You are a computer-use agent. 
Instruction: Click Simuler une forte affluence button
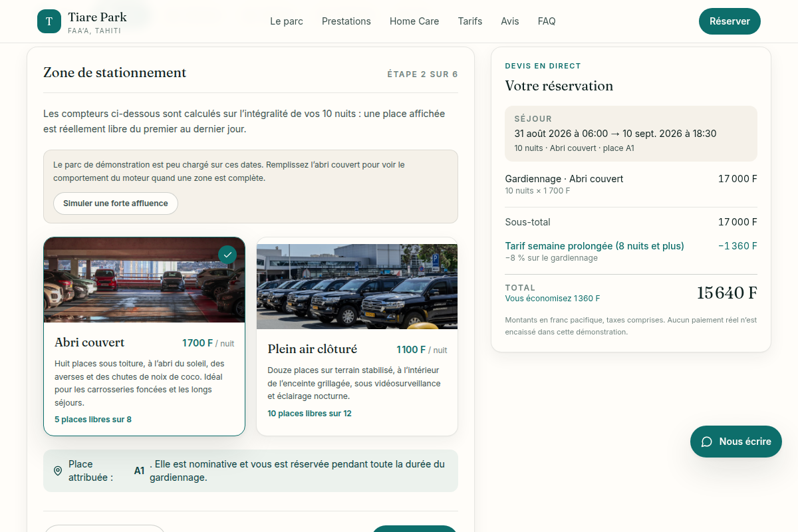(x=116, y=203)
